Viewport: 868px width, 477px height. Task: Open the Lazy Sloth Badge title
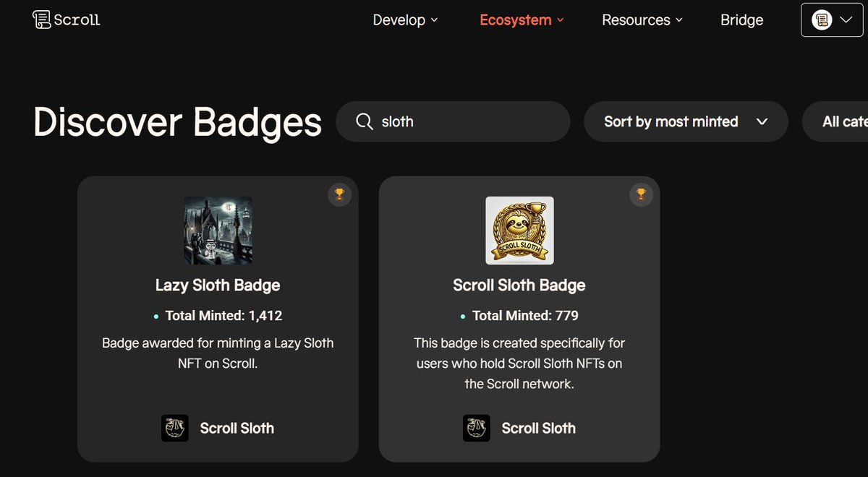click(218, 285)
